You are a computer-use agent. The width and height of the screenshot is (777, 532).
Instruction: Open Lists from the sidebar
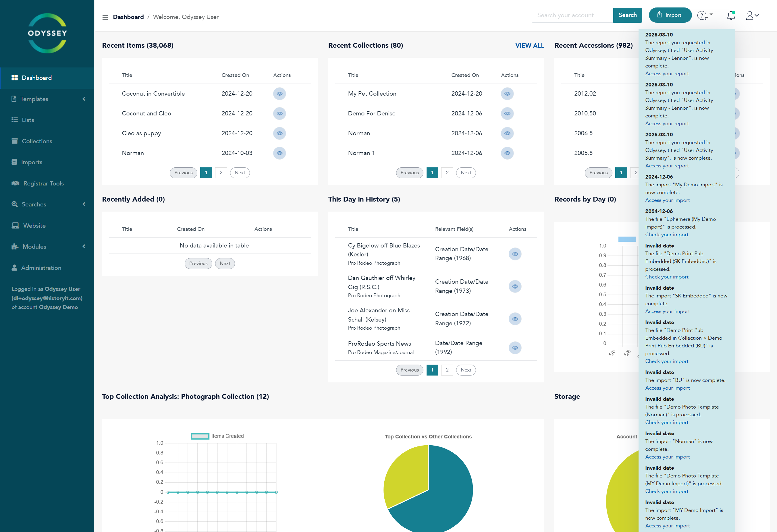coord(28,120)
